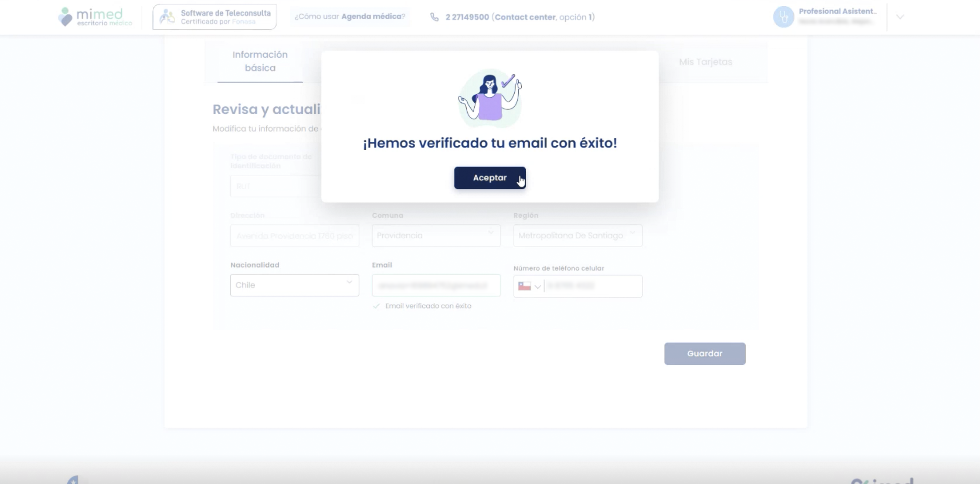Click the Dirección address input field
Viewport: 980px width, 484px height.
click(x=295, y=236)
